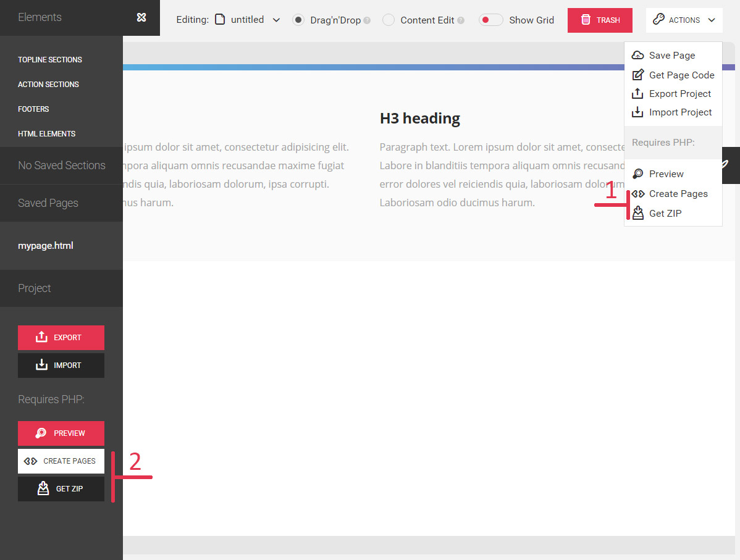Expand the untitled page dropdown
740x560 pixels.
276,20
